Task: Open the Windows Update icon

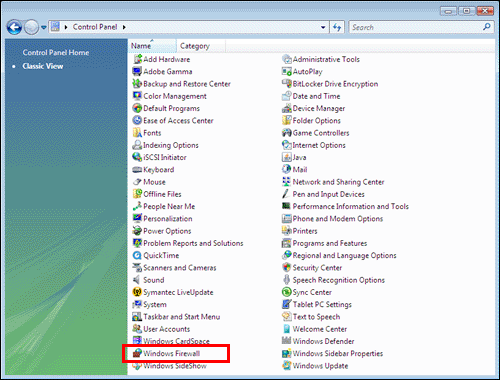Action: click(287, 366)
